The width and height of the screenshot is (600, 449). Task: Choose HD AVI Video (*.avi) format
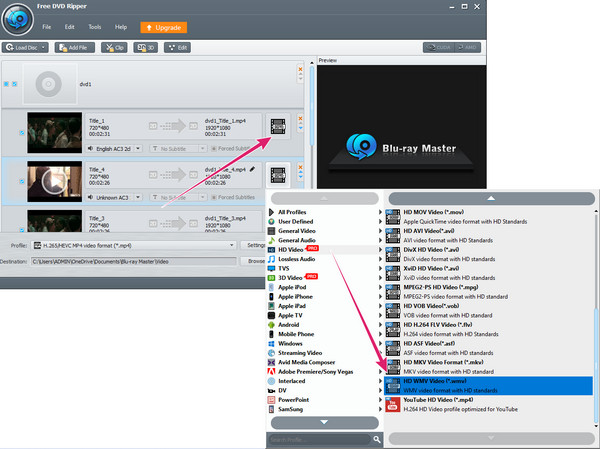coord(489,235)
